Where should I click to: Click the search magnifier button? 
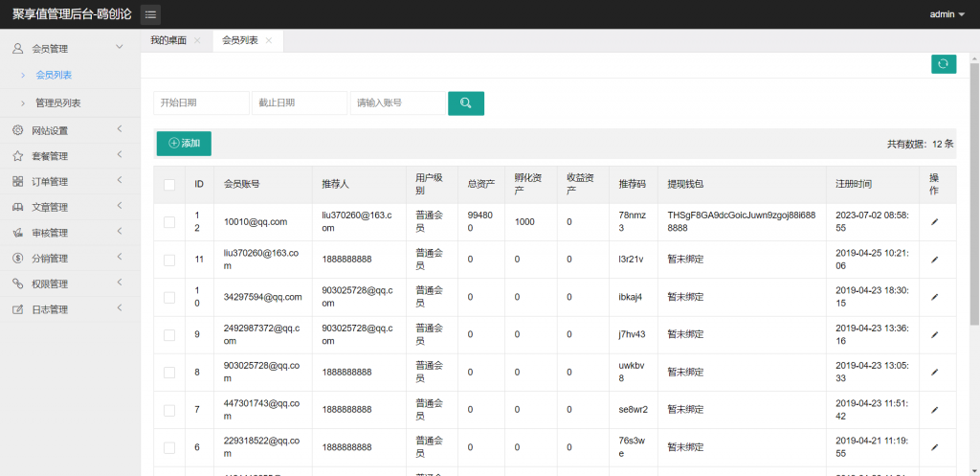(466, 103)
